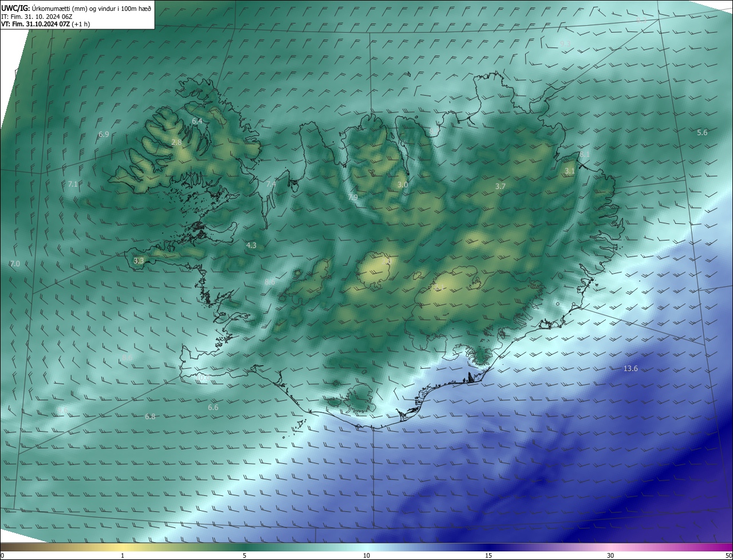
Task: Click the 3.3 value label
Action: click(x=139, y=261)
